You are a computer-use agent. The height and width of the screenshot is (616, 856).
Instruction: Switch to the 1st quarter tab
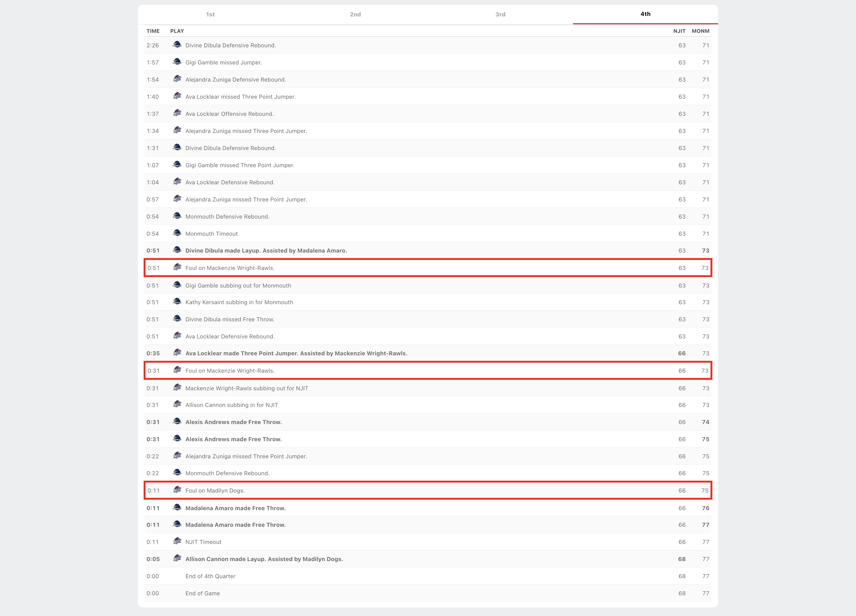pyautogui.click(x=210, y=14)
